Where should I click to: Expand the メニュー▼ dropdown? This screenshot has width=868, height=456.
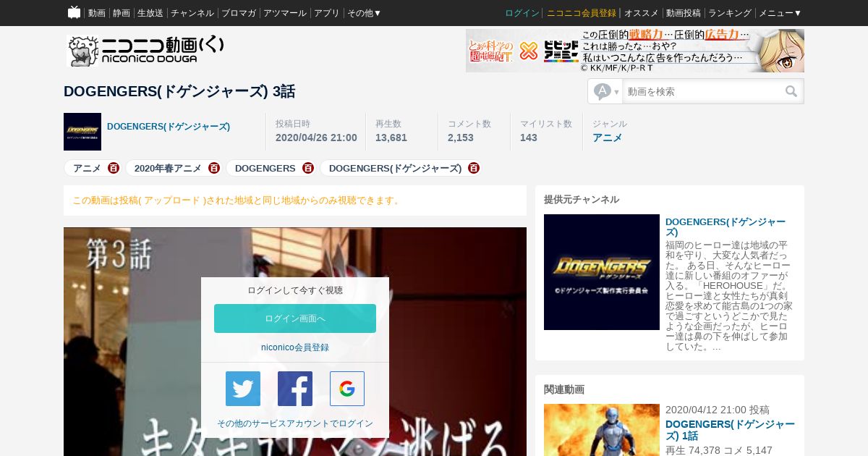pos(780,13)
